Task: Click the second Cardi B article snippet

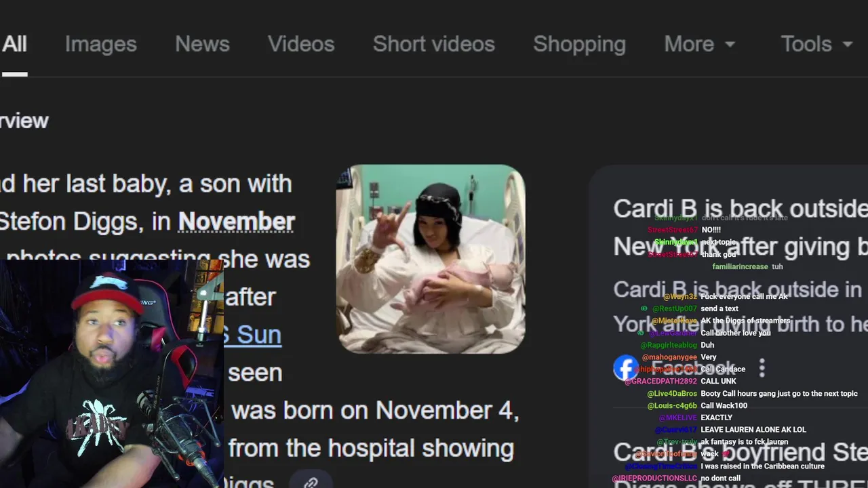Action: (741, 307)
